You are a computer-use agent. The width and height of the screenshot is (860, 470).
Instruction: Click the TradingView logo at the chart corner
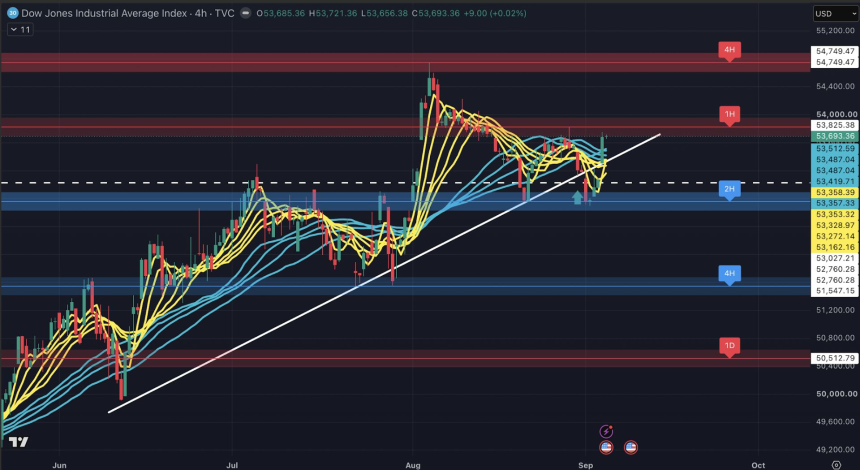pyautogui.click(x=19, y=442)
